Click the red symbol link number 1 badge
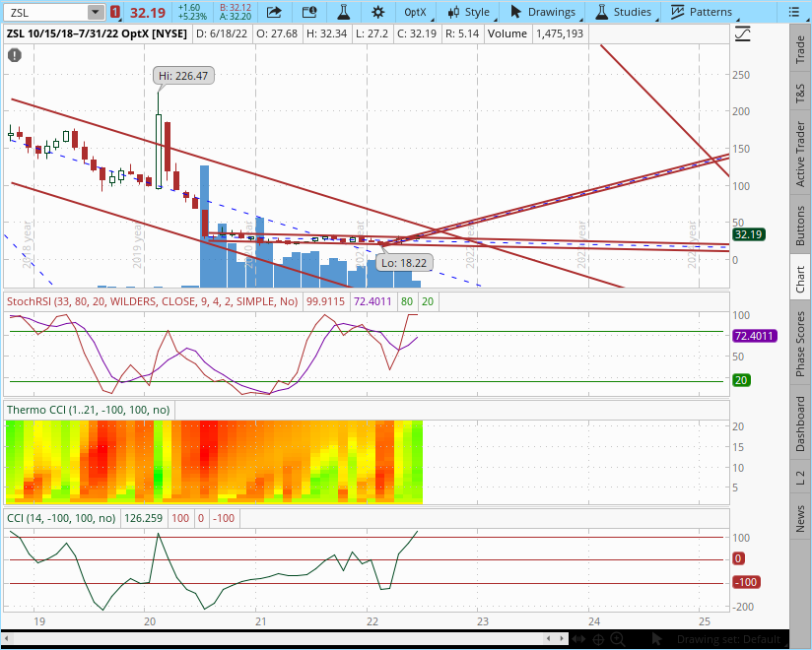Image resolution: width=812 pixels, height=650 pixels. pyautogui.click(x=116, y=12)
